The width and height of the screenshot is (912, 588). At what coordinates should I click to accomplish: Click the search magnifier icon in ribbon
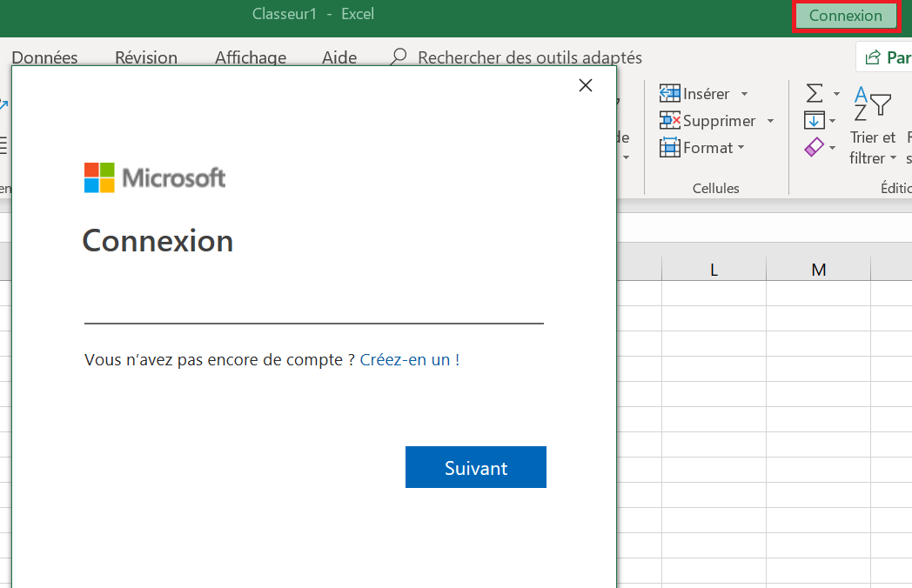[399, 57]
